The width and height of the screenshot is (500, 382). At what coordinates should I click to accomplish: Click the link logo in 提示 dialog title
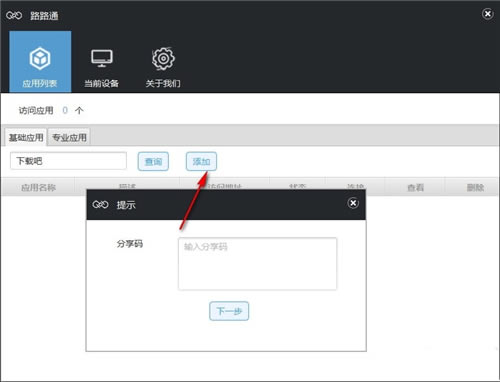tap(100, 204)
